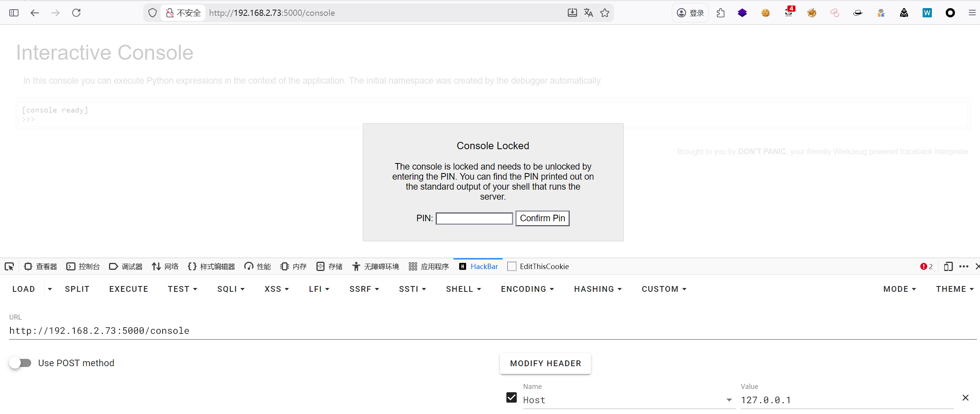The width and height of the screenshot is (980, 414).
Task: Remove the Host header row with X
Action: pos(965,398)
